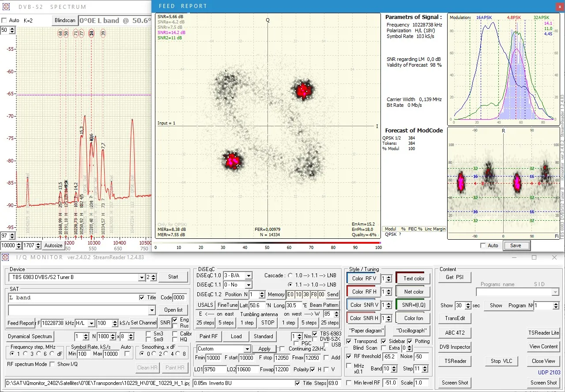Click the Get PSI button
This screenshot has height=392, width=565.
coord(455,277)
